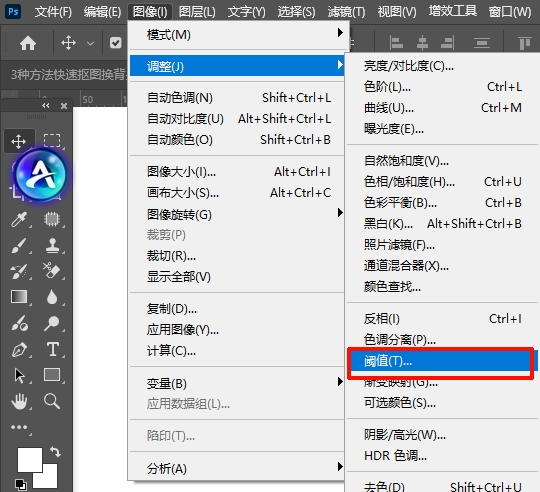Image resolution: width=540 pixels, height=492 pixels.
Task: Click the blue A assistant bubble icon
Action: pos(41,175)
